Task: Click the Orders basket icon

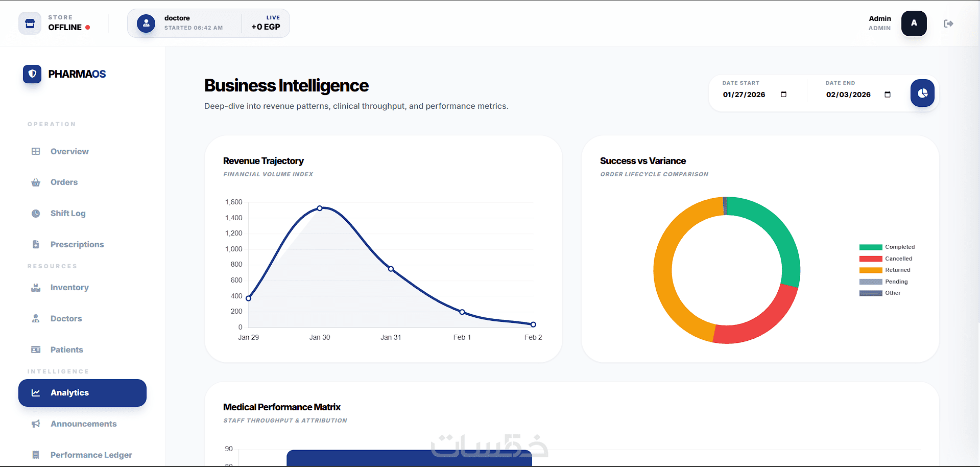Action: 36,182
